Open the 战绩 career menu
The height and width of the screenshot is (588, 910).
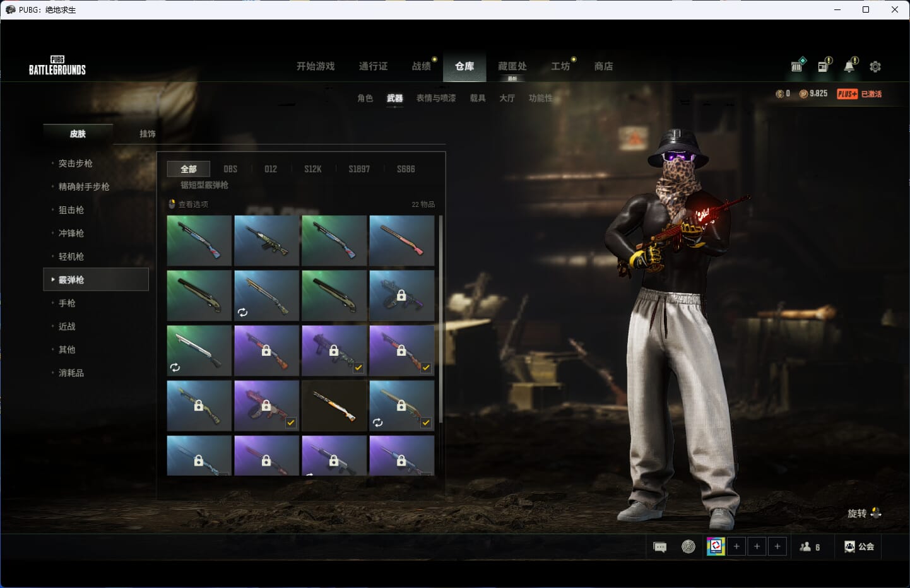point(422,66)
